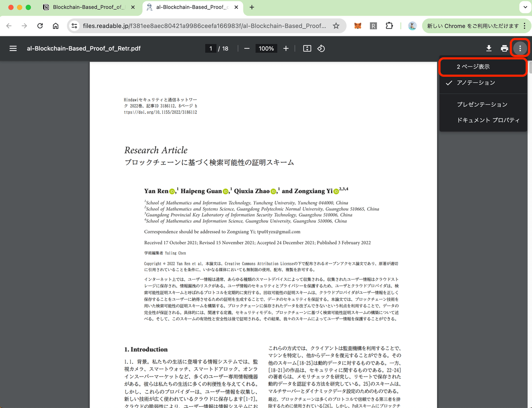The width and height of the screenshot is (532, 408).
Task: Click the Japanese paper title text
Action: (x=209, y=163)
